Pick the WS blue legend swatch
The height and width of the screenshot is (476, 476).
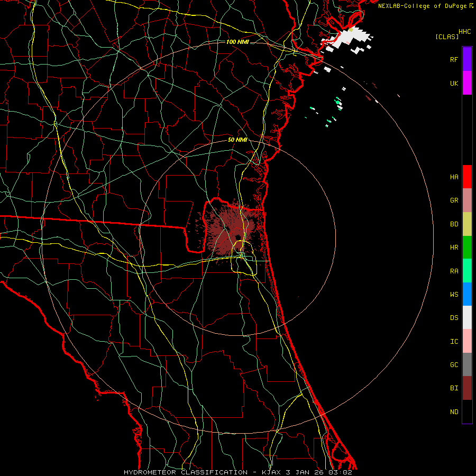click(x=467, y=294)
